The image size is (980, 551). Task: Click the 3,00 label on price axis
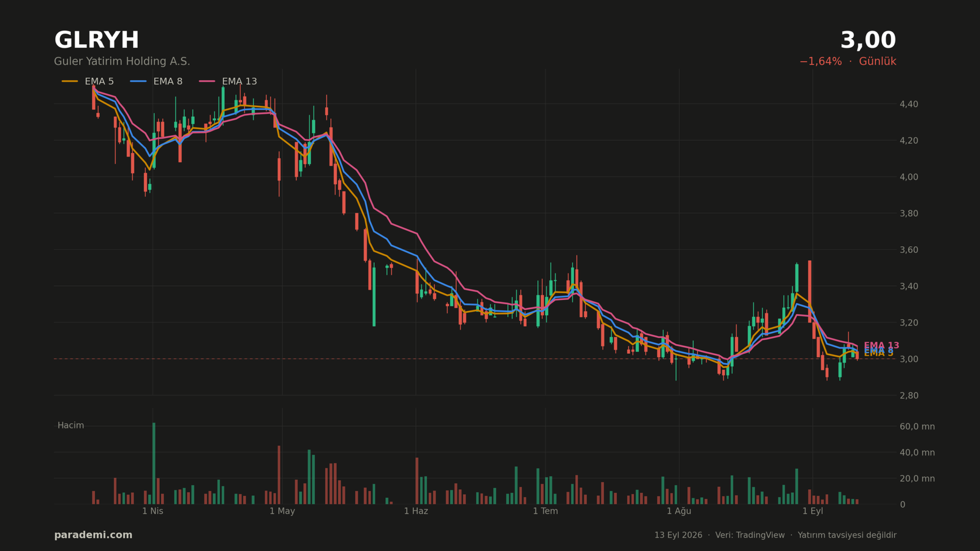tap(909, 359)
